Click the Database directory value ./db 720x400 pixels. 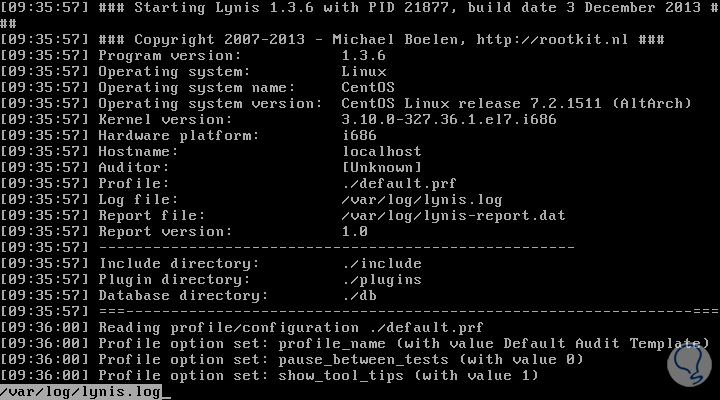(x=357, y=296)
